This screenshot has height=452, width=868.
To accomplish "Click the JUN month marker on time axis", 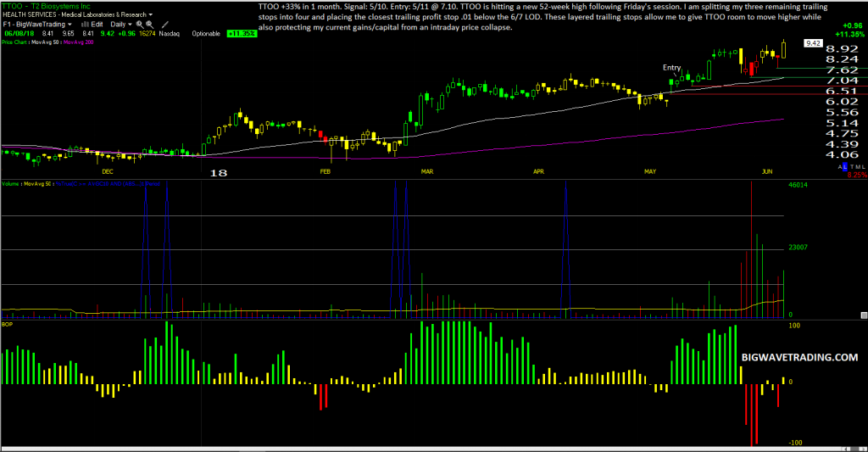I will (766, 171).
